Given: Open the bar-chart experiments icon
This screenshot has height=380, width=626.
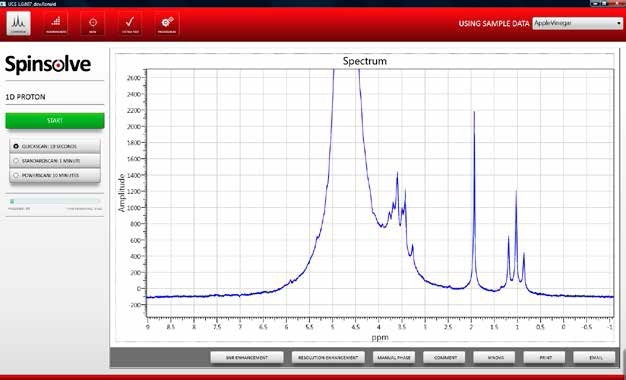Looking at the screenshot, I should coord(56,24).
